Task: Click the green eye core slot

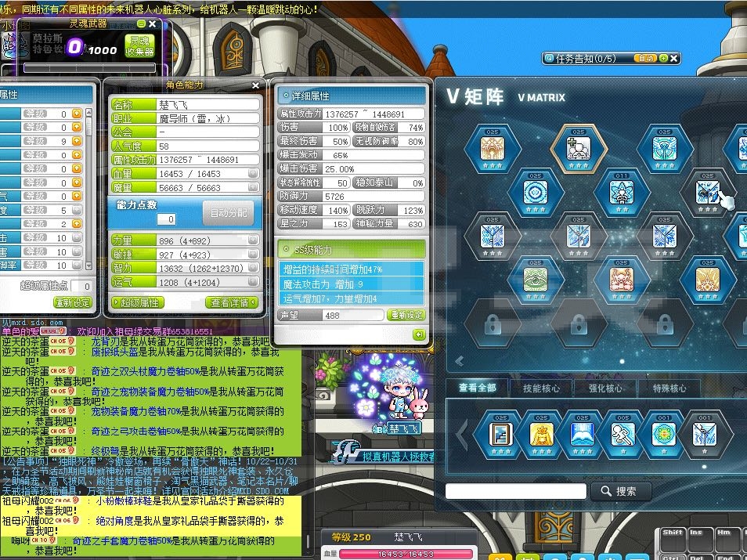Action: (x=536, y=280)
